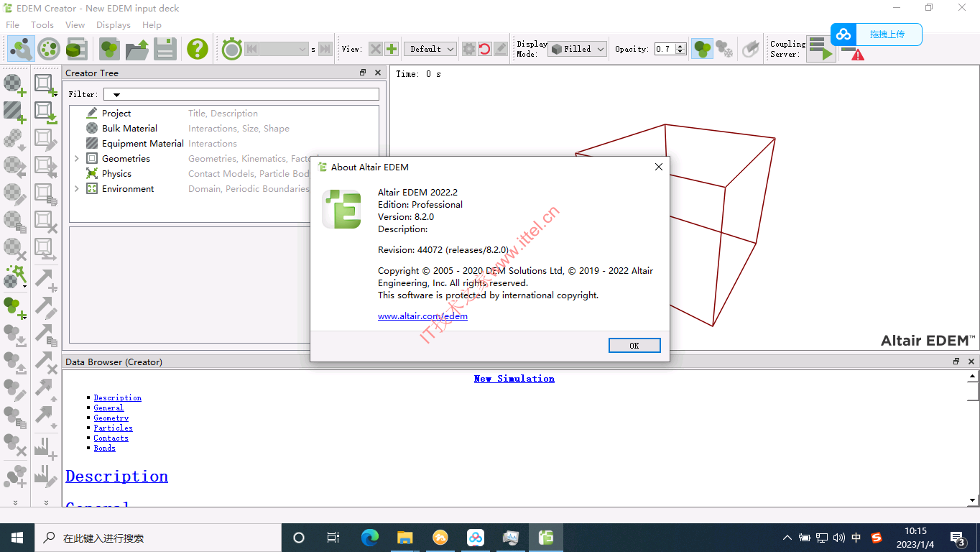Select Bulk Material tree item
Viewport: 980px width, 552px height.
[129, 128]
